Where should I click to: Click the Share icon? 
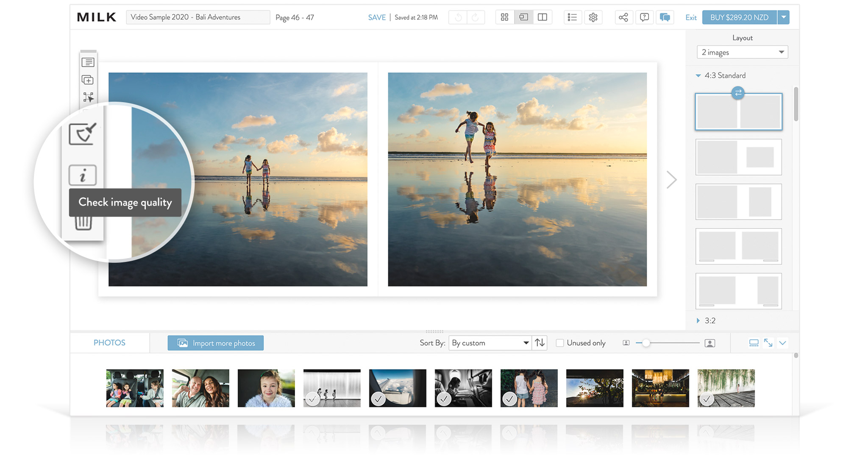623,17
